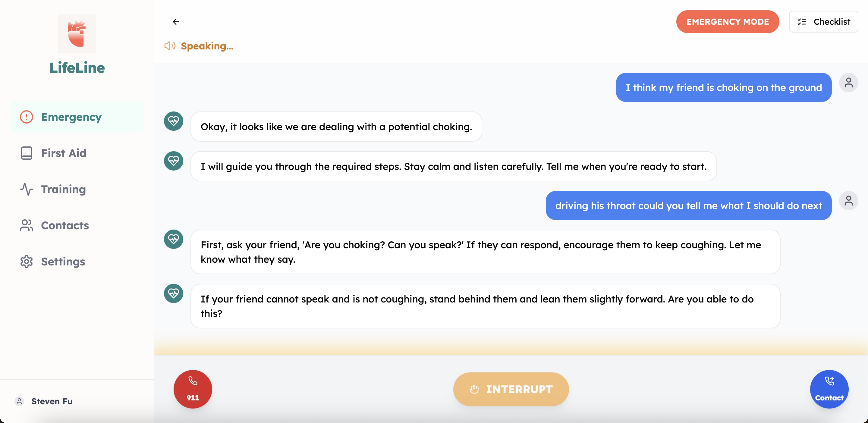Open Settings from sidebar
Screen dimensions: 868x423
[x=63, y=261]
